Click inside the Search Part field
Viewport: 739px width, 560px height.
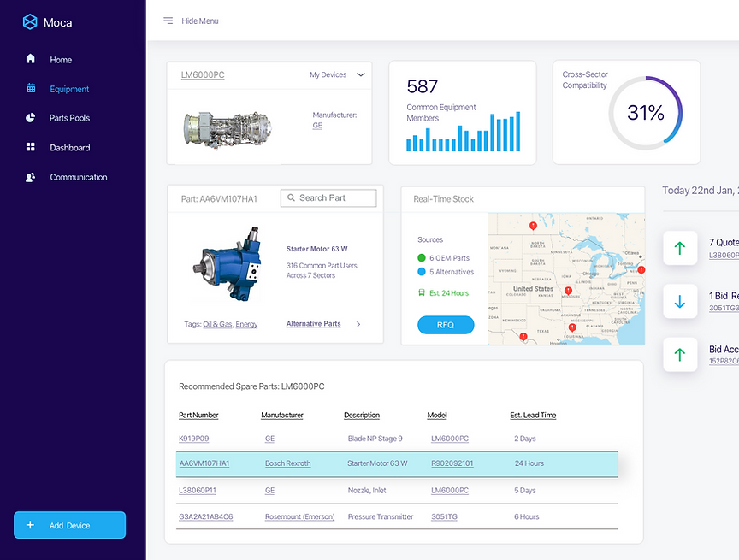click(328, 197)
